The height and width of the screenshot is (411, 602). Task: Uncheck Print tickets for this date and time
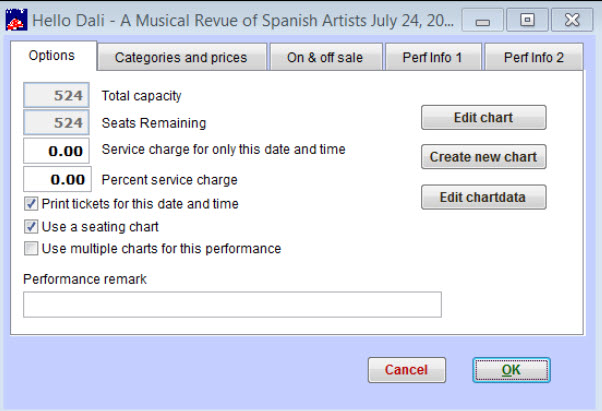[31, 204]
